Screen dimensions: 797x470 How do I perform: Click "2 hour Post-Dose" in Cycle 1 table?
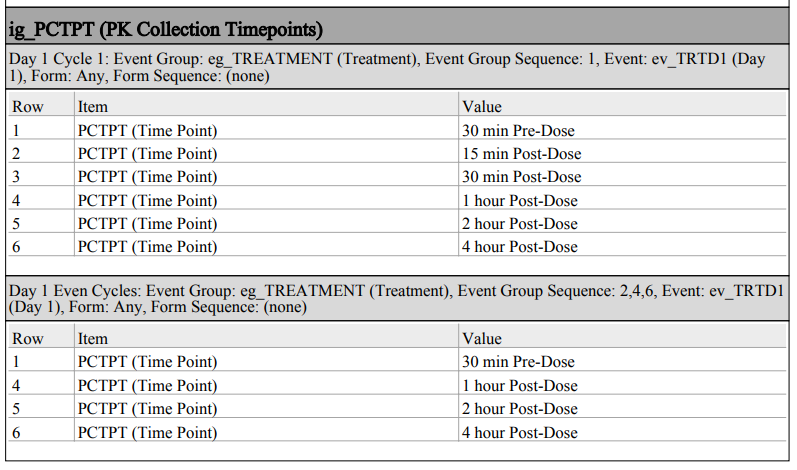click(x=520, y=224)
